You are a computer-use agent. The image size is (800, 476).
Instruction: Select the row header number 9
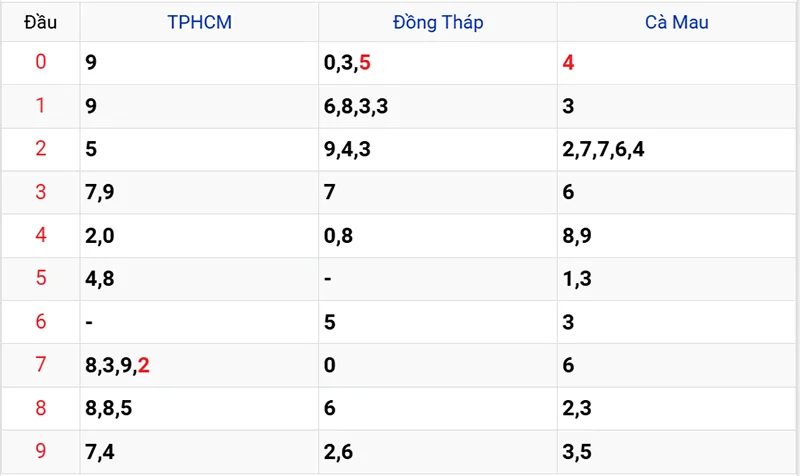tap(40, 452)
